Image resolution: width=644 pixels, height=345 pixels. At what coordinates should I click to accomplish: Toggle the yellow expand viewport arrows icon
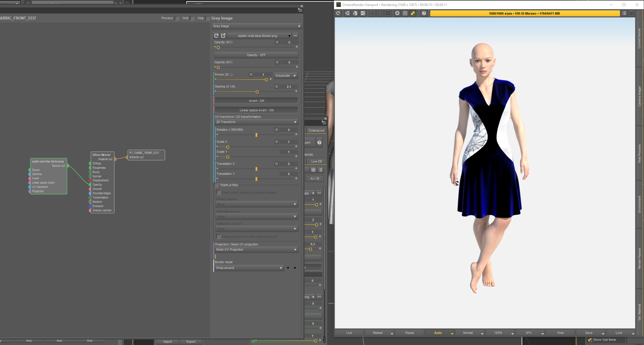(413, 13)
